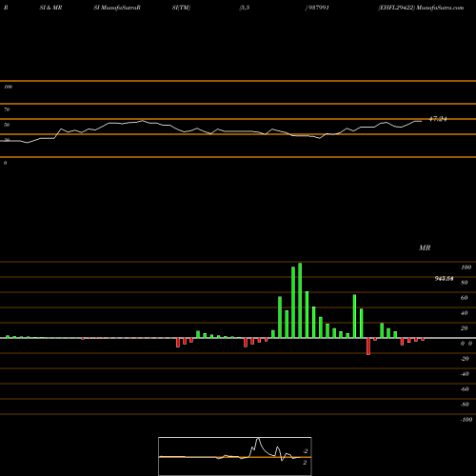Click the longest red MR histogram bar

click(368, 347)
